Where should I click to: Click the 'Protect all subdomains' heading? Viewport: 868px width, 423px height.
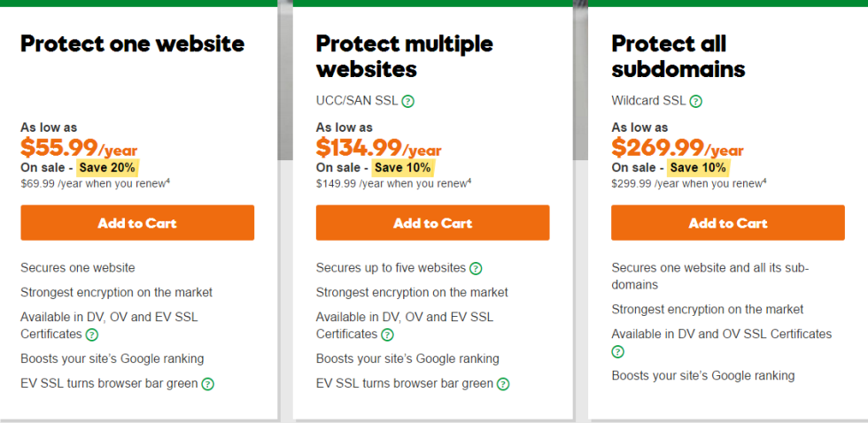(x=678, y=57)
